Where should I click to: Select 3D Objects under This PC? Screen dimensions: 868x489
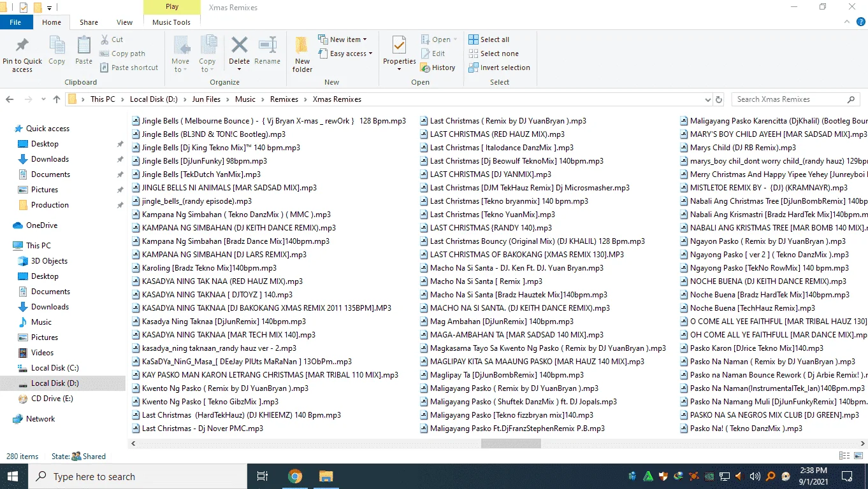[49, 261]
